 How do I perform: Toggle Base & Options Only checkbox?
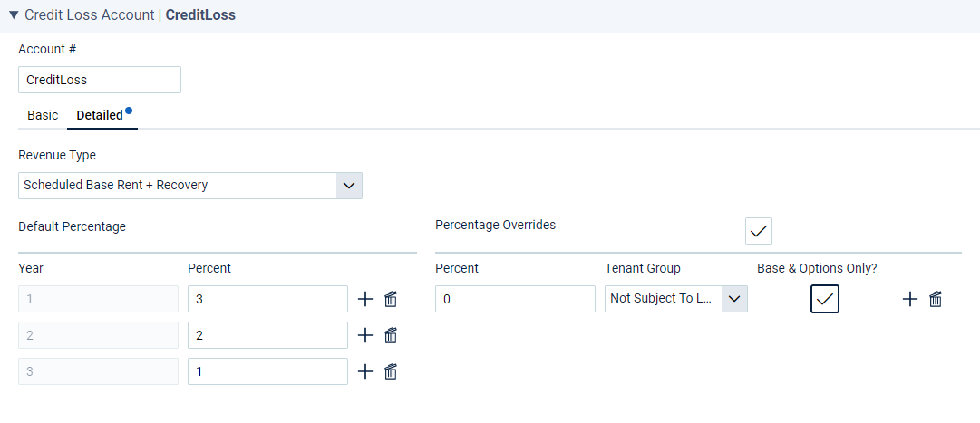[825, 299]
